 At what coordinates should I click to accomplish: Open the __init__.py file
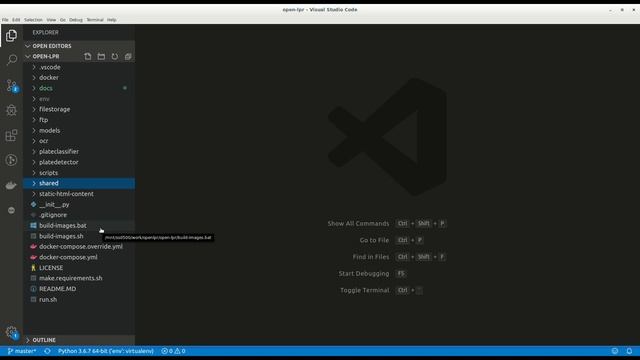(x=79, y=204)
